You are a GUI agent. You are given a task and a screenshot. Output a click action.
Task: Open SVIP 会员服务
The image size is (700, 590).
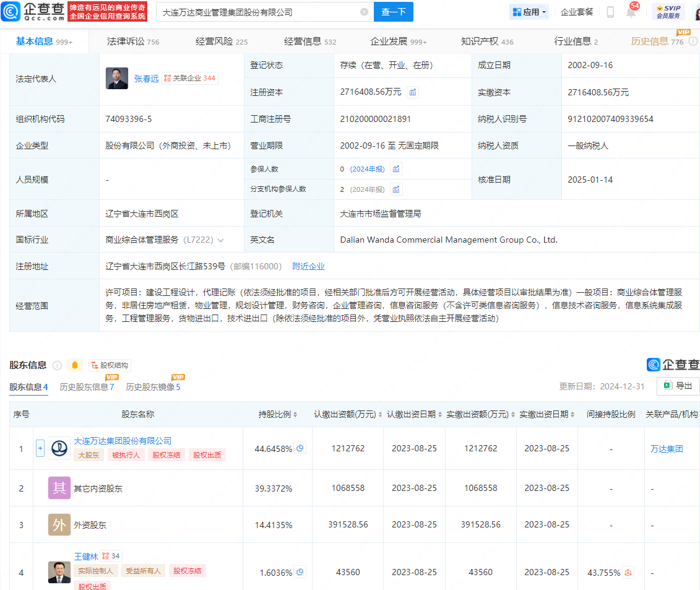[668, 12]
